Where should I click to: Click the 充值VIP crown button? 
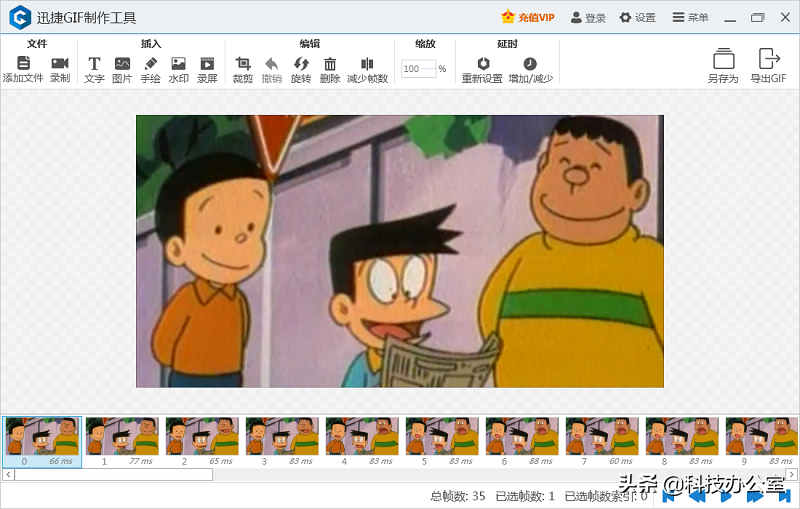(528, 17)
